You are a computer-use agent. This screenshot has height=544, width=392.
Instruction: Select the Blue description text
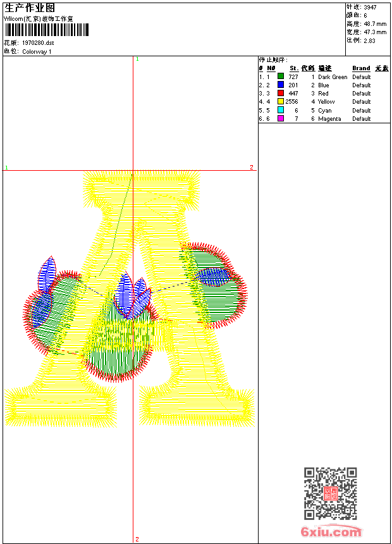pos(323,85)
